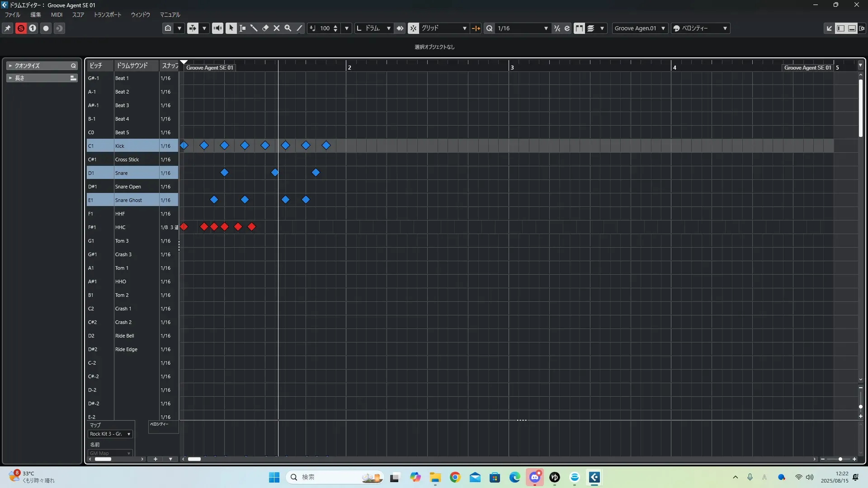Toggle Acoustic Feedback speaker icon
868x488 pixels.
[x=217, y=28]
